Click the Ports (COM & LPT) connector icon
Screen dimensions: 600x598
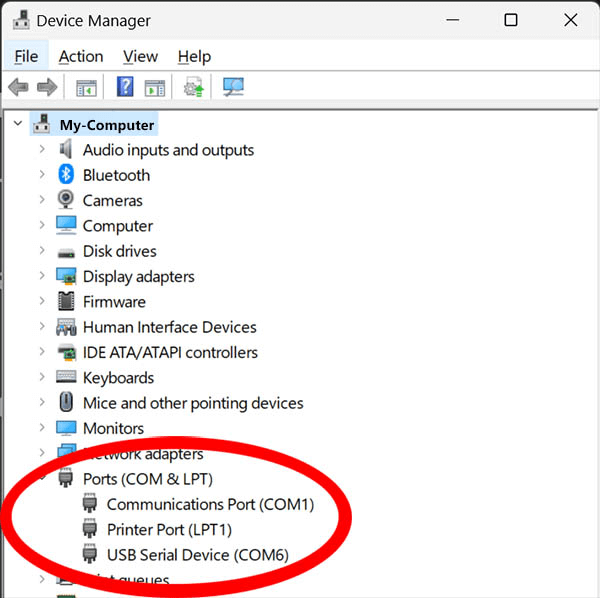click(x=66, y=477)
